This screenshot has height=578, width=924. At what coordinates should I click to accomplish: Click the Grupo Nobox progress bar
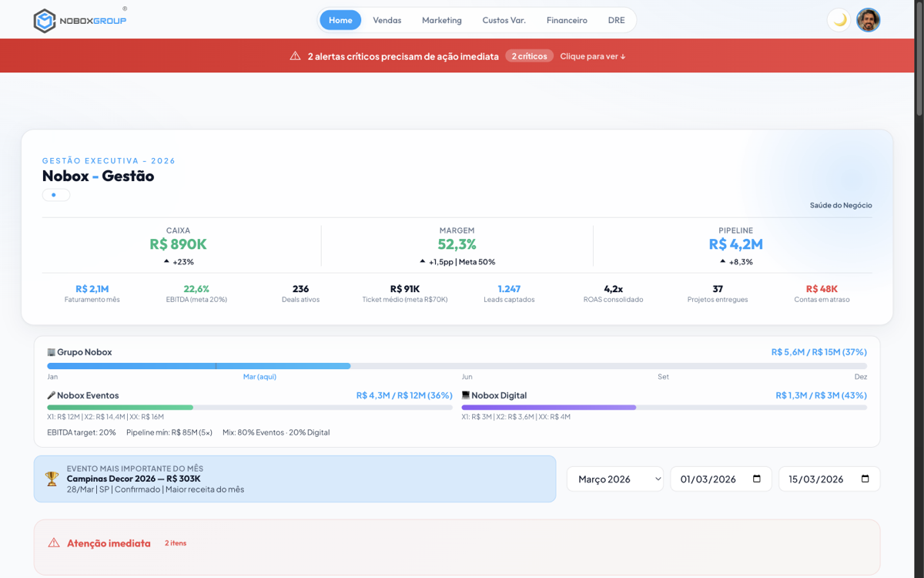click(457, 366)
